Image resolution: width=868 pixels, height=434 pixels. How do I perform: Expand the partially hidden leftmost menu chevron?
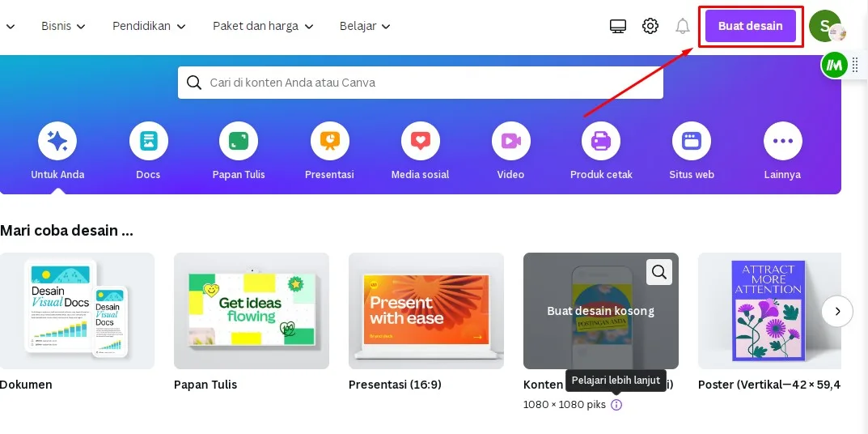[11, 26]
